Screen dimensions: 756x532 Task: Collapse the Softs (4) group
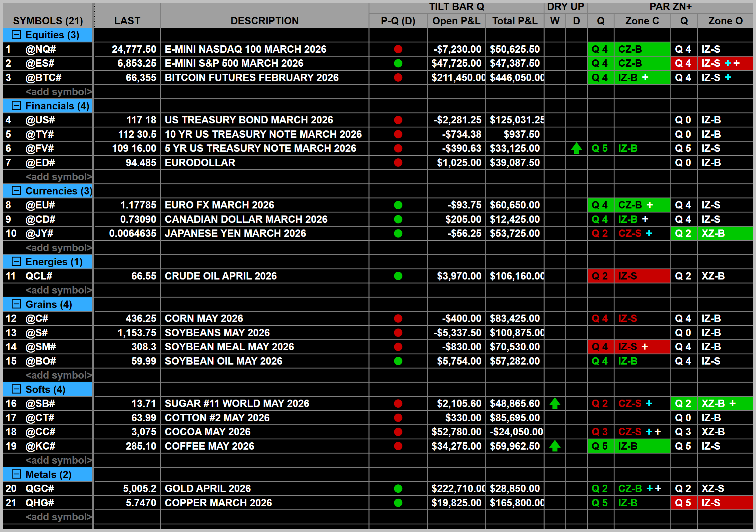16,389
